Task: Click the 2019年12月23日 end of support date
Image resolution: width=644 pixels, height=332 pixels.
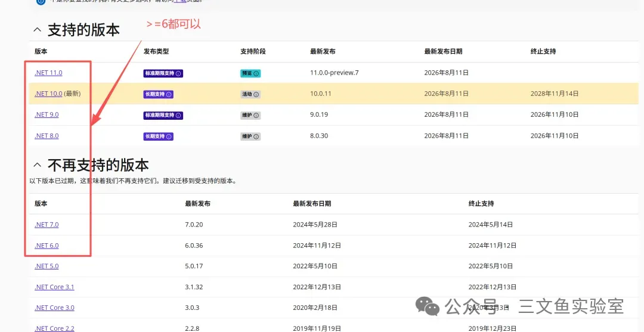Action: pyautogui.click(x=493, y=328)
